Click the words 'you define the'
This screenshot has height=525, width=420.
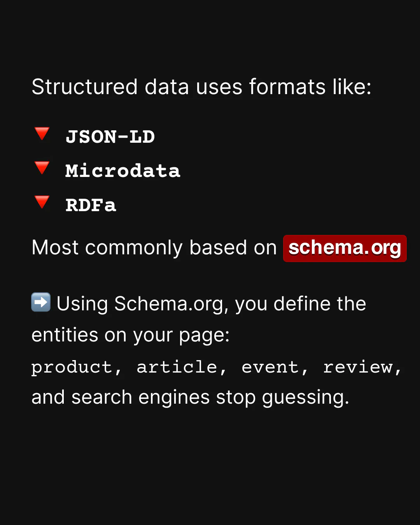coord(300,304)
